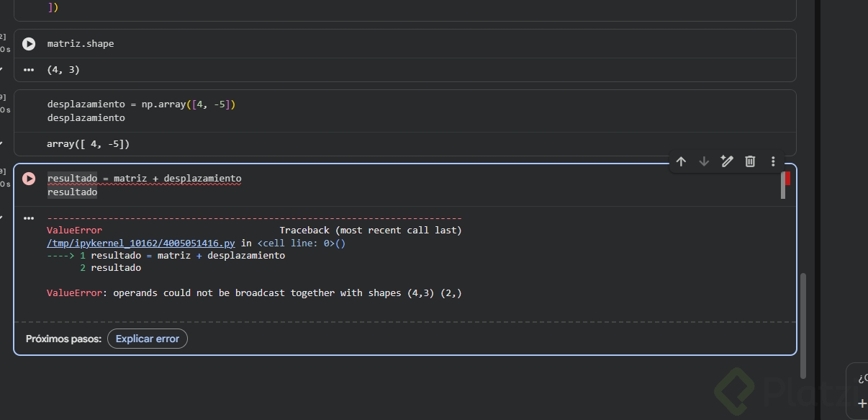Open output options for the ValueError traceback
The width and height of the screenshot is (868, 420).
(x=29, y=218)
